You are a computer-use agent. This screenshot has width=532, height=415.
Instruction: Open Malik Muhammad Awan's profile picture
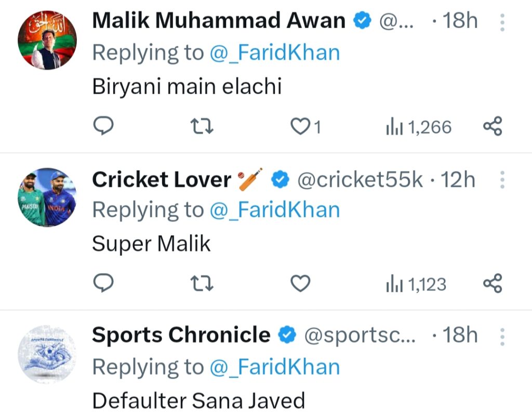pos(47,40)
